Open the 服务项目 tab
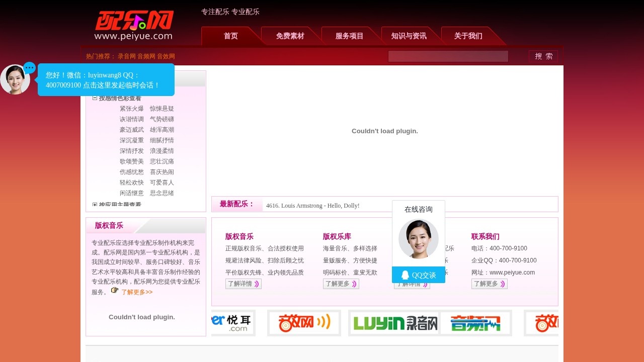 pos(349,36)
